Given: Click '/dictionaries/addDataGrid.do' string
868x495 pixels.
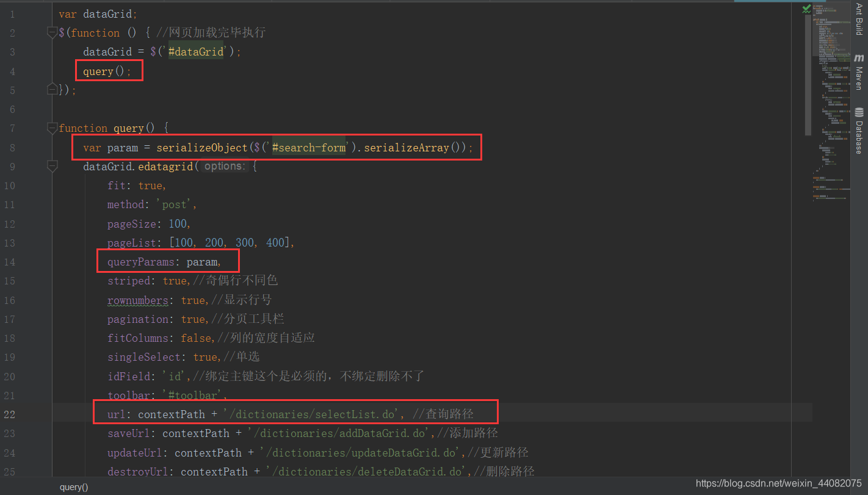Looking at the screenshot, I should click(339, 433).
